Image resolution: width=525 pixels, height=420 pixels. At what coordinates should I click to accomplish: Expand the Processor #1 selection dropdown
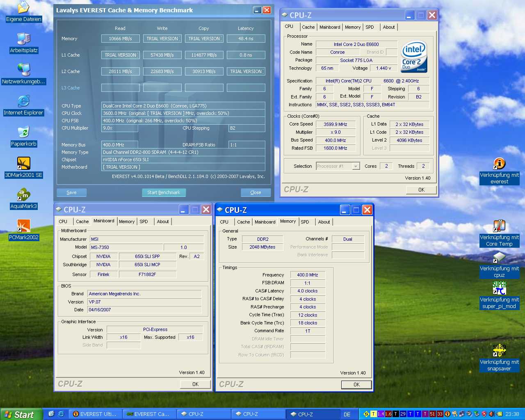pos(356,166)
